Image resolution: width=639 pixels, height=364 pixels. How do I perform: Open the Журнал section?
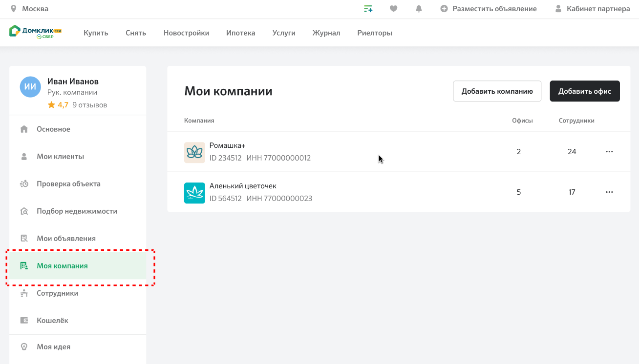pos(326,33)
